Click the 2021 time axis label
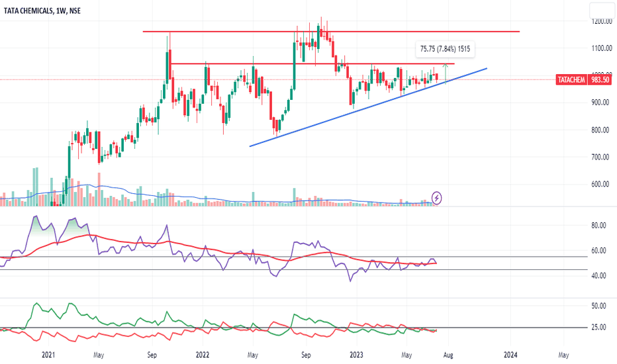The width and height of the screenshot is (617, 364). (x=48, y=355)
